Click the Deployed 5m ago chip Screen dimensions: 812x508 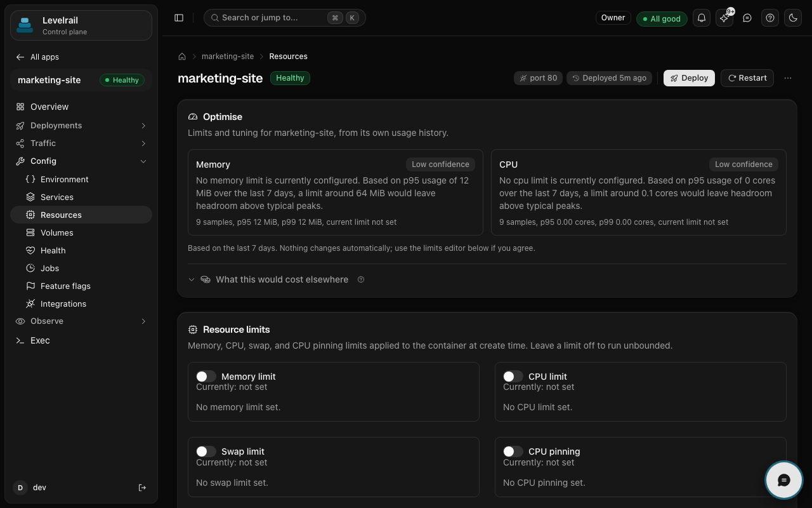(x=609, y=78)
